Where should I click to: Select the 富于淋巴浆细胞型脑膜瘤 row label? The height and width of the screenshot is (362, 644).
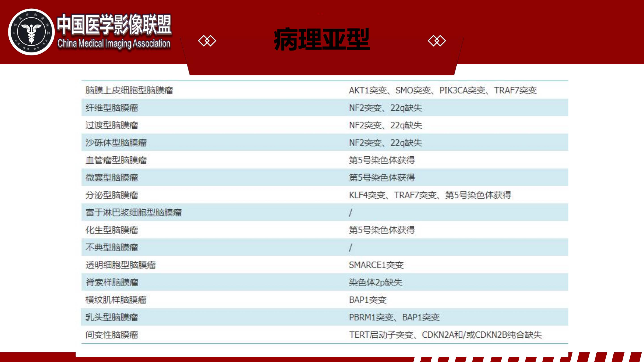(x=133, y=212)
